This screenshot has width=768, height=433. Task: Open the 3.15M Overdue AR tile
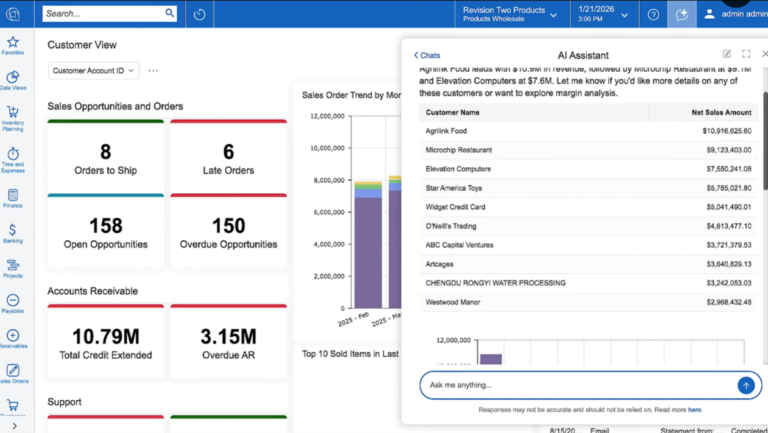(229, 341)
